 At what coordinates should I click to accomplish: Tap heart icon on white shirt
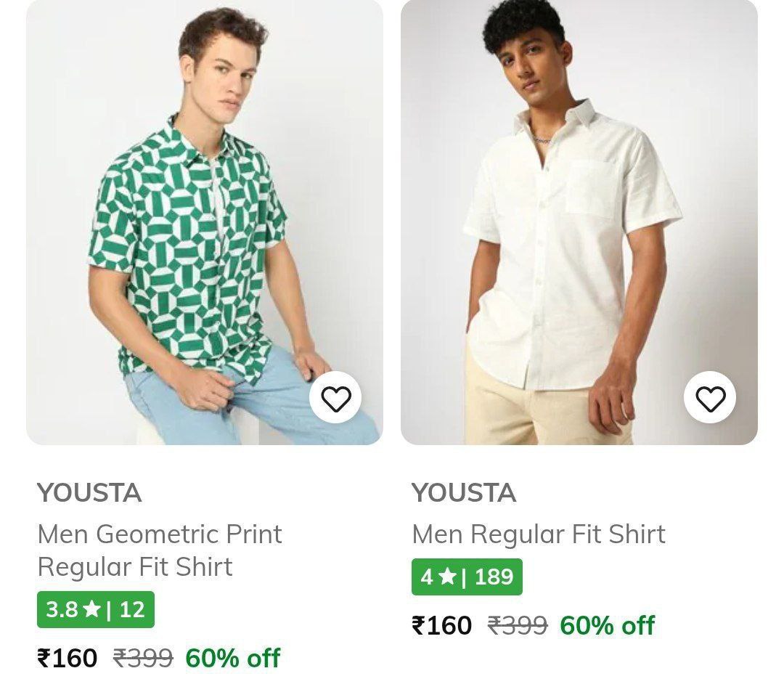710,399
